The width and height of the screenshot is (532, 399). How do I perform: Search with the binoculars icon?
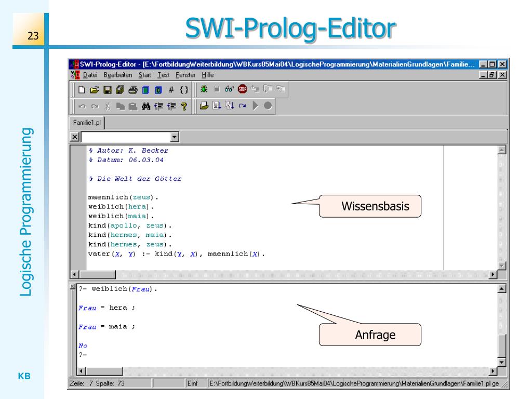click(146, 107)
